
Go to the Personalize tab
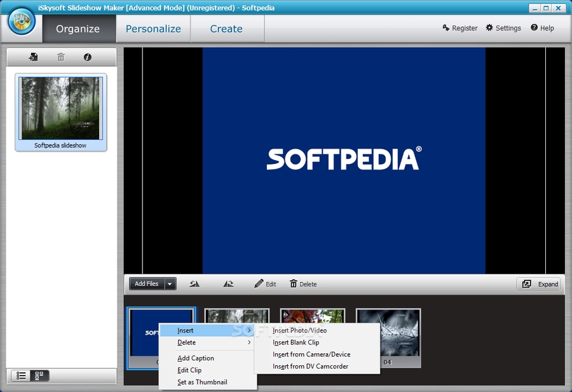point(153,29)
